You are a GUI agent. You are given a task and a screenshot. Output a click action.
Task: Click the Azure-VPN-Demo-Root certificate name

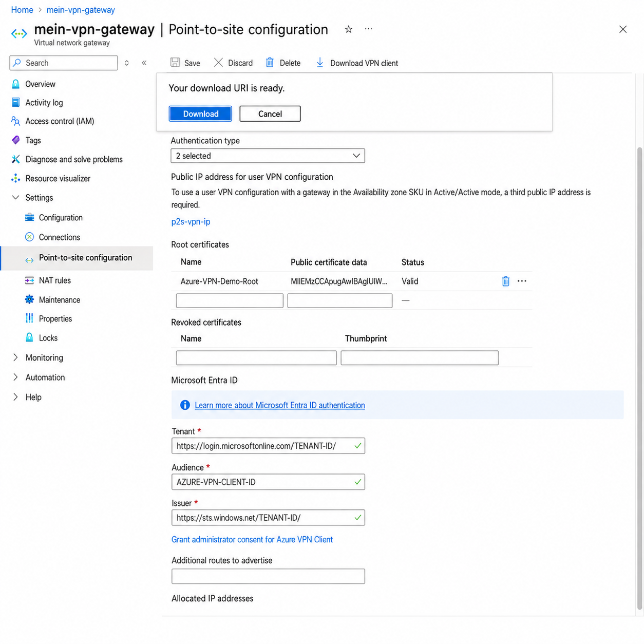coord(219,281)
